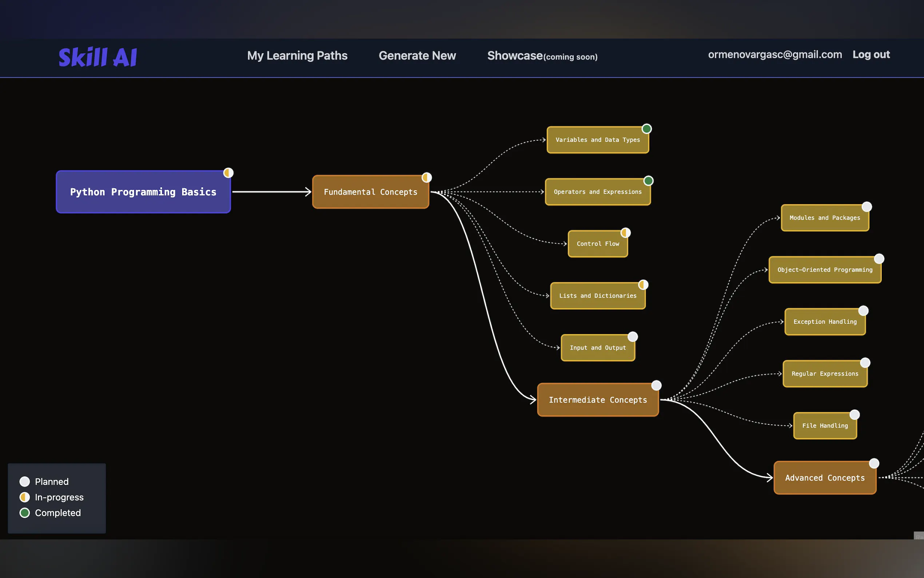Image resolution: width=924 pixels, height=578 pixels.
Task: Open the Lists and Dictionaries node
Action: pyautogui.click(x=598, y=296)
